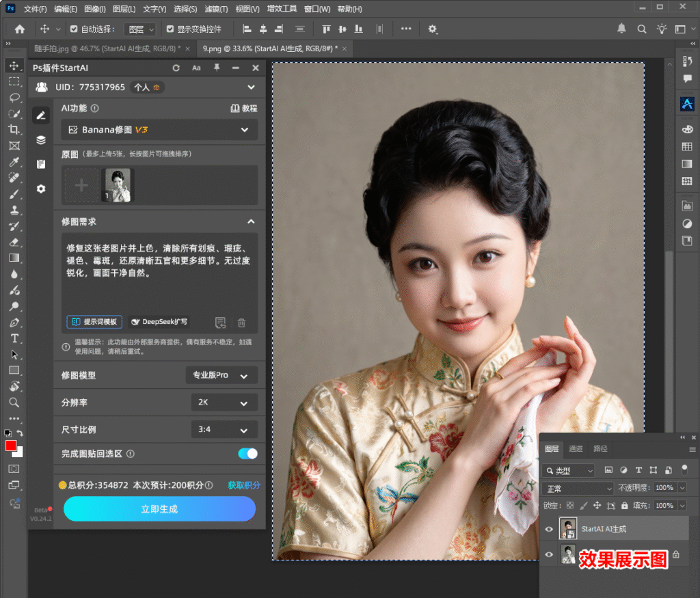Select the Lasso tool
This screenshot has width=700, height=598.
point(14,98)
